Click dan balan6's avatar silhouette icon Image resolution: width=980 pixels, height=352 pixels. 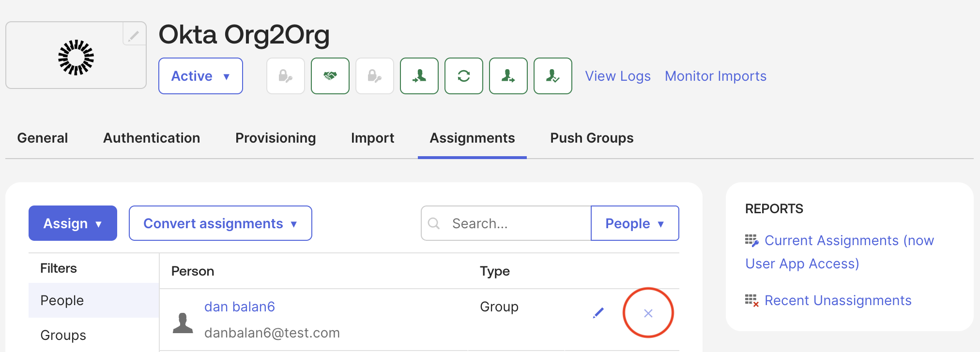coord(183,323)
